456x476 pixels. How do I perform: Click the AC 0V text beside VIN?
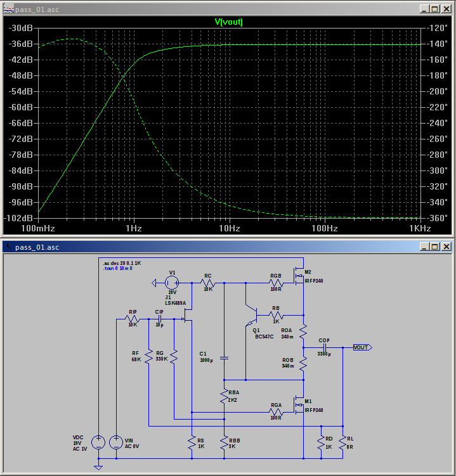pyautogui.click(x=132, y=446)
